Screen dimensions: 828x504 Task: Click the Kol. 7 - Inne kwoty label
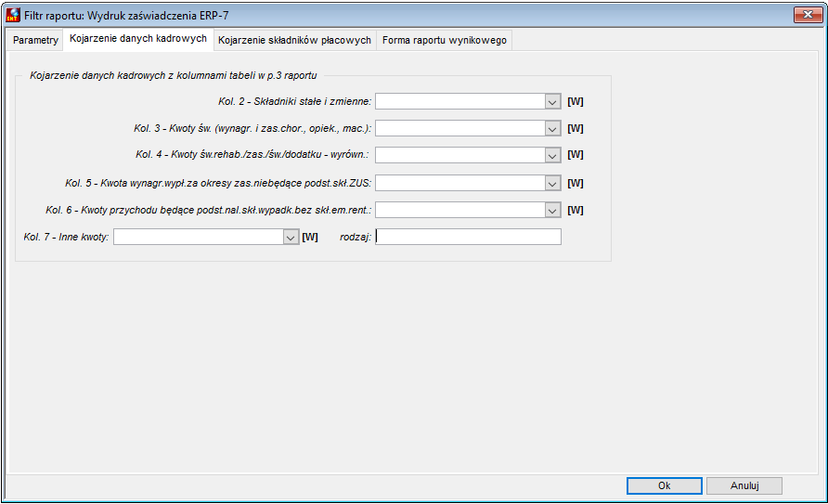point(66,237)
